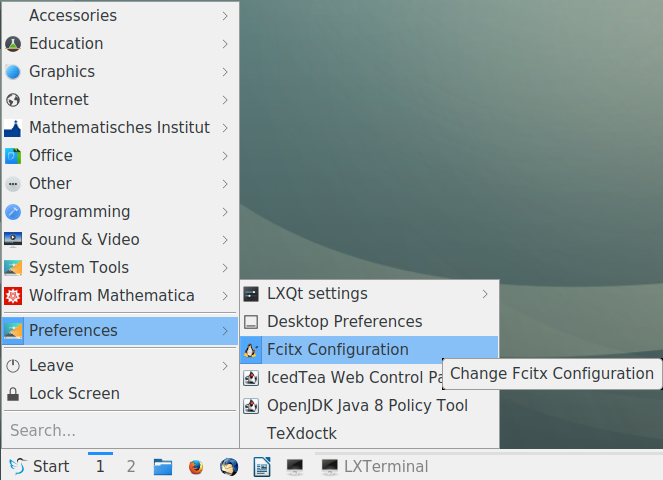Click the LXQt settings label
Image resolution: width=663 pixels, height=480 pixels.
(317, 293)
